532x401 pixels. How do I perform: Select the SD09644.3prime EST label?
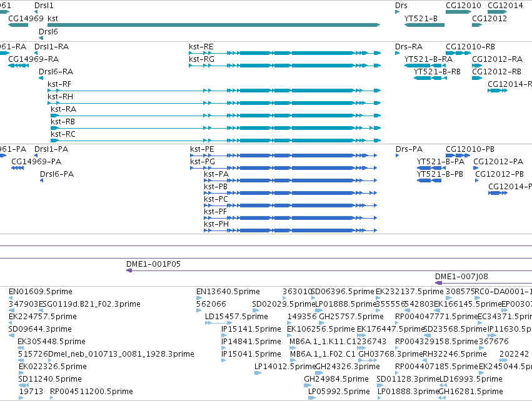pos(40,329)
